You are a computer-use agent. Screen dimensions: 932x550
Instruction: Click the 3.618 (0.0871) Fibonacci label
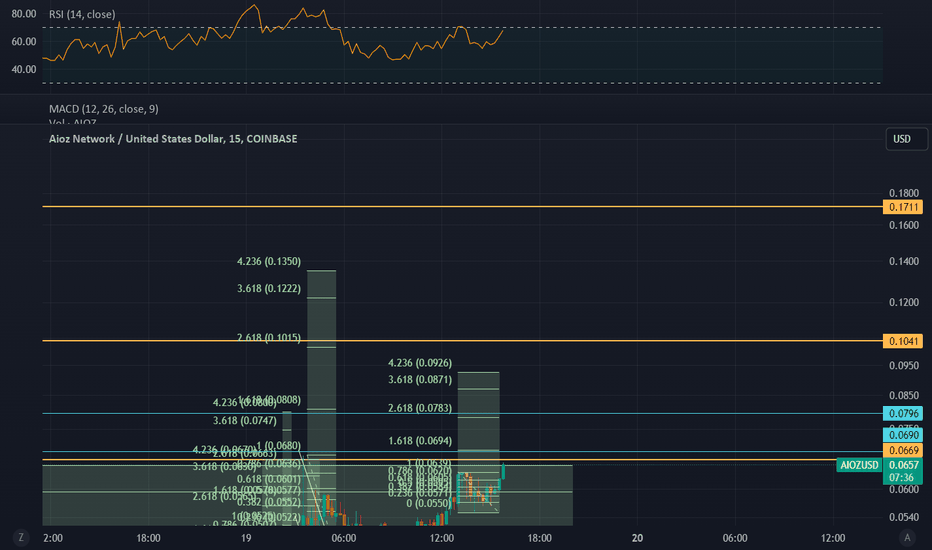coord(420,379)
